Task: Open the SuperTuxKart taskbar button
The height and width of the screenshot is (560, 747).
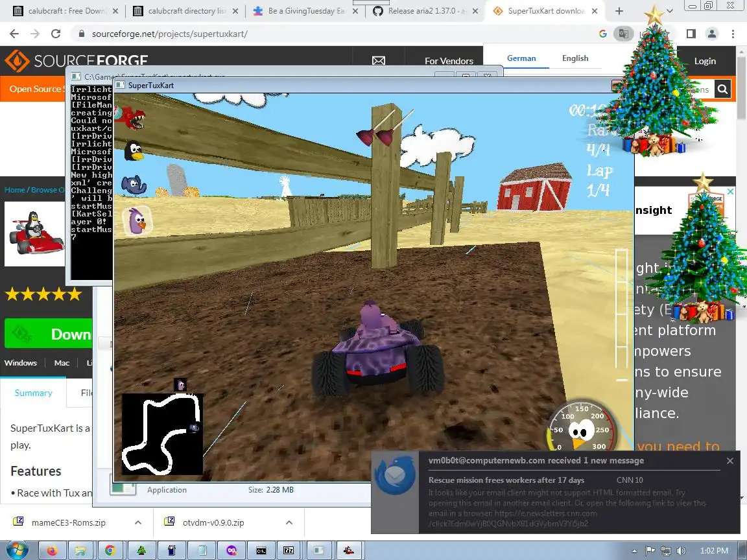Action: (349, 550)
